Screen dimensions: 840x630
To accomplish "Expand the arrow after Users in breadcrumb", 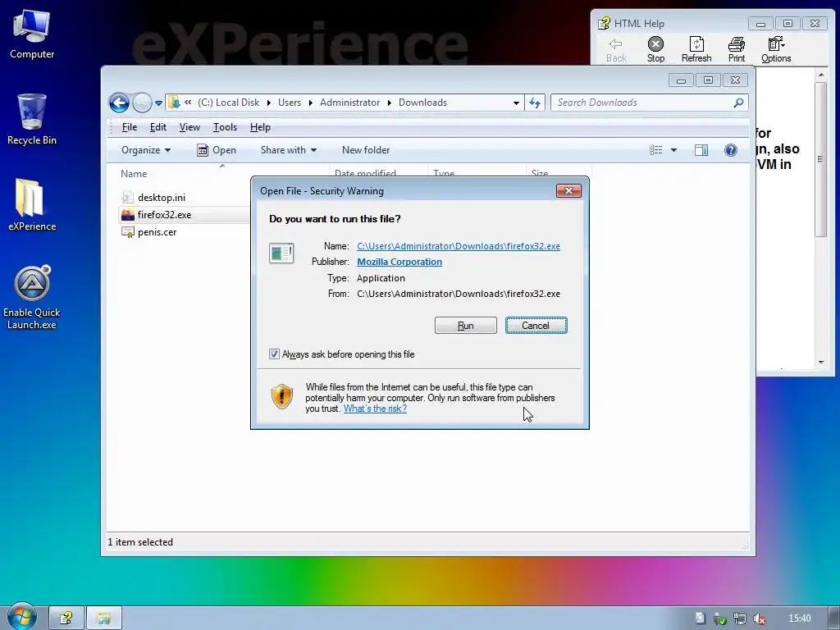I will click(x=311, y=103).
